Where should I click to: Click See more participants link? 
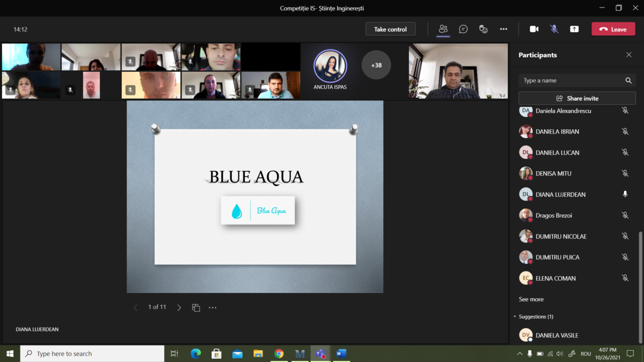[x=531, y=299]
